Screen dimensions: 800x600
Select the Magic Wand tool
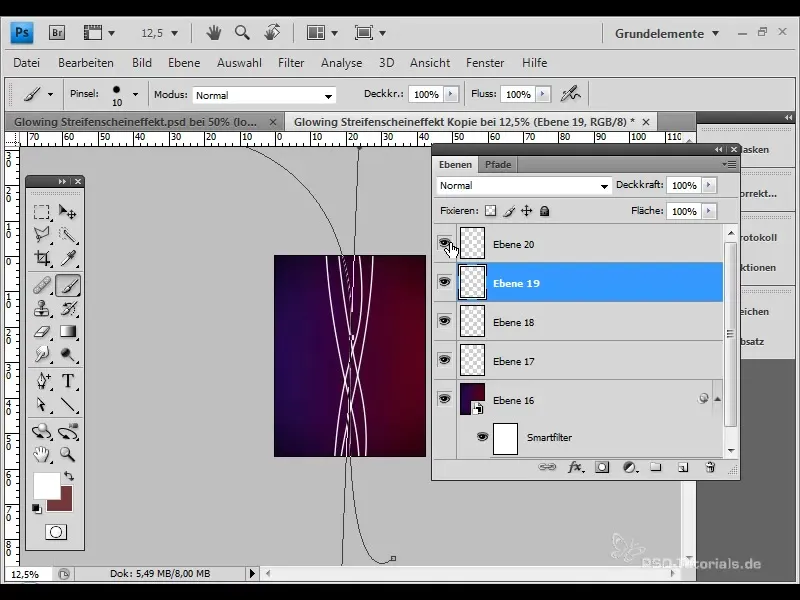[67, 235]
